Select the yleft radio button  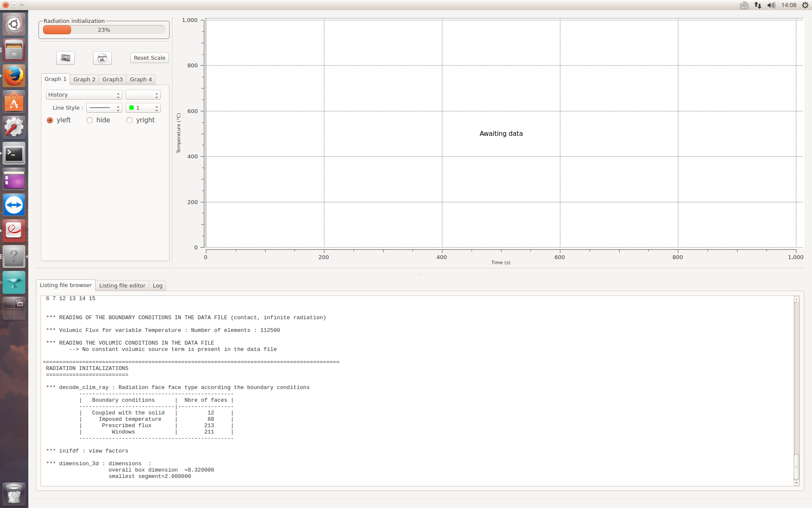pos(50,120)
